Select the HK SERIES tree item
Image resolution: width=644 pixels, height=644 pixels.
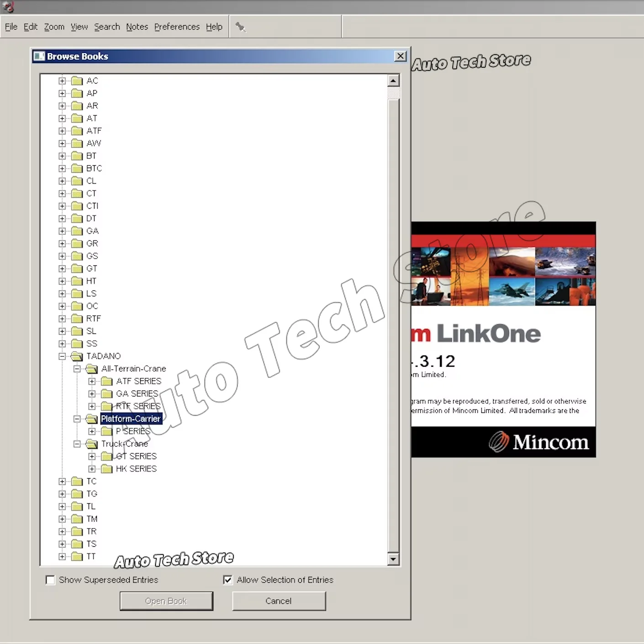(x=136, y=469)
